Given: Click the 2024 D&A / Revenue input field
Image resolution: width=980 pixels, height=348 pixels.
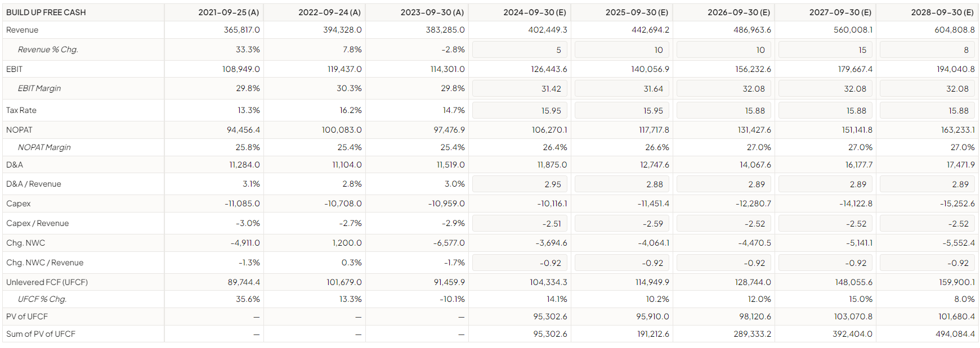Looking at the screenshot, I should click(520, 184).
